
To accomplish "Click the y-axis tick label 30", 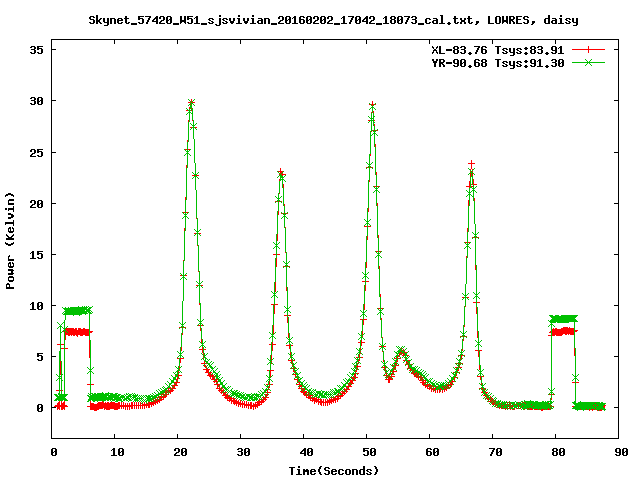I will (36, 101).
